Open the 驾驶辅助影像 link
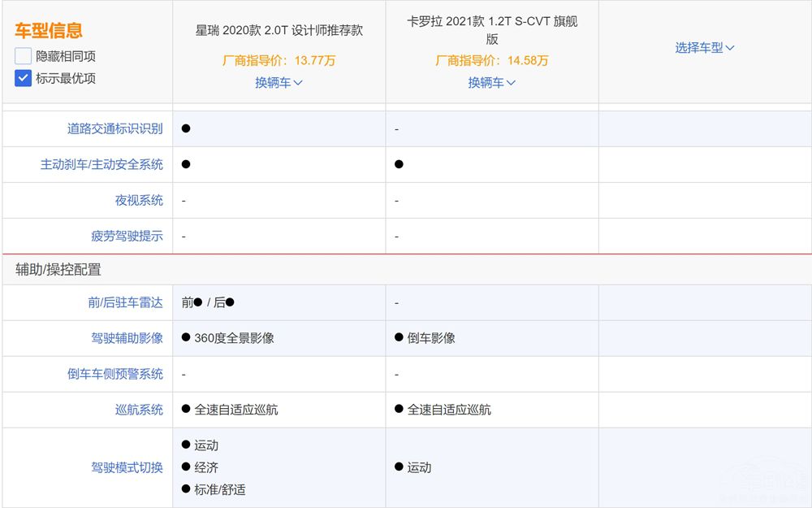The width and height of the screenshot is (812, 508). 127,338
